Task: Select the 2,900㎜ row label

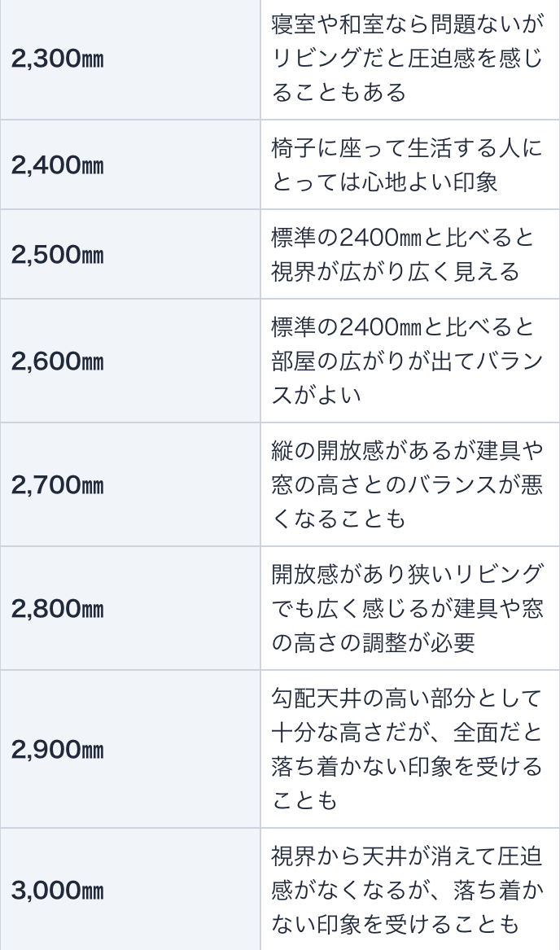Action: tap(57, 750)
